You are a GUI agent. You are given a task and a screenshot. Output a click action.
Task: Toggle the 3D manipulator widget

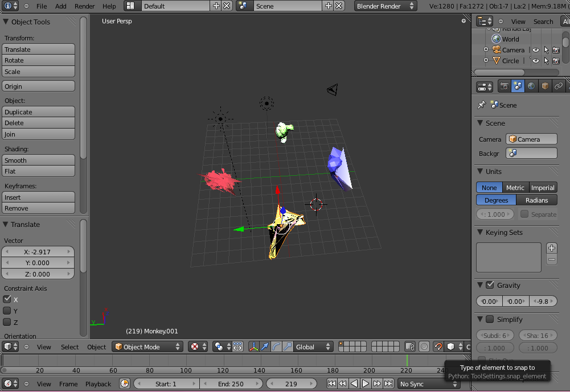pos(254,346)
